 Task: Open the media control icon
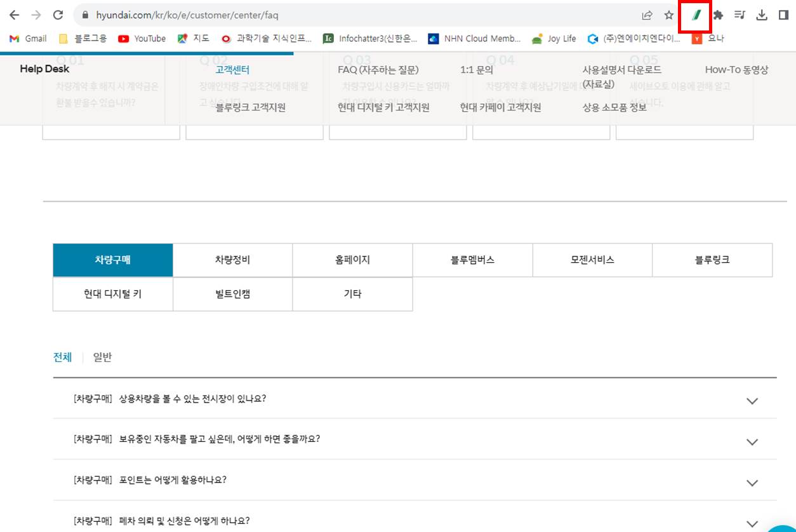(x=740, y=15)
